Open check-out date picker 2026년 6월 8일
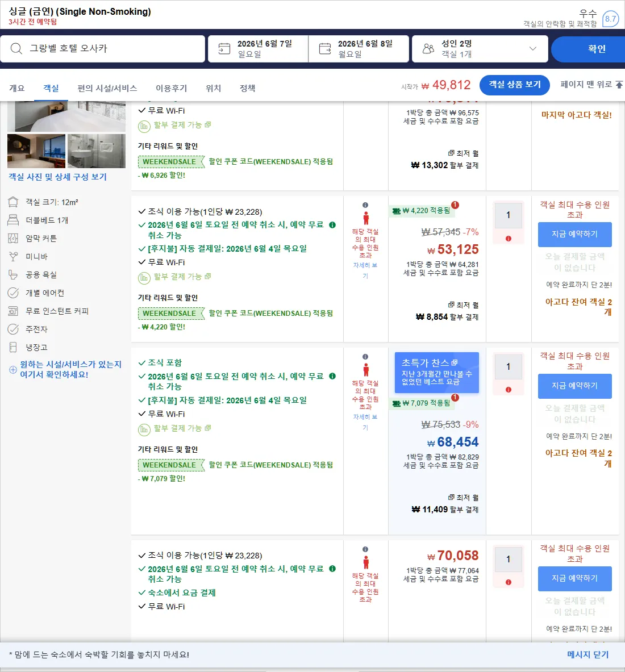 pos(359,49)
